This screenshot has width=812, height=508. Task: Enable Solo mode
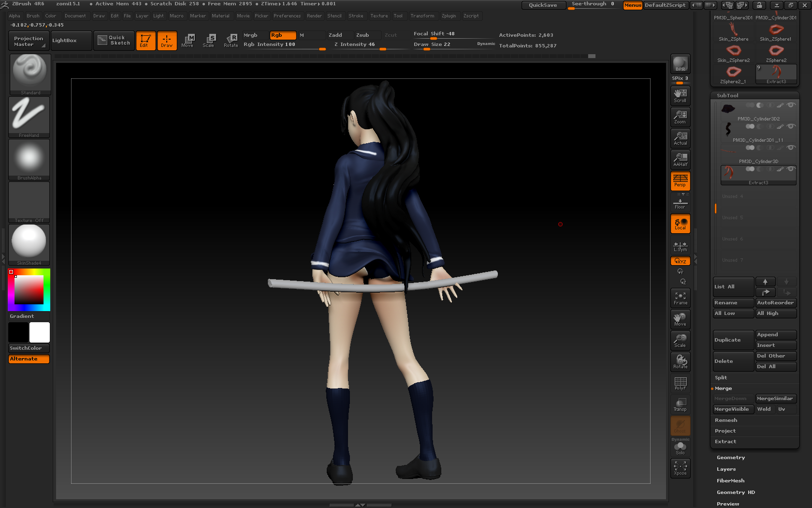click(680, 448)
